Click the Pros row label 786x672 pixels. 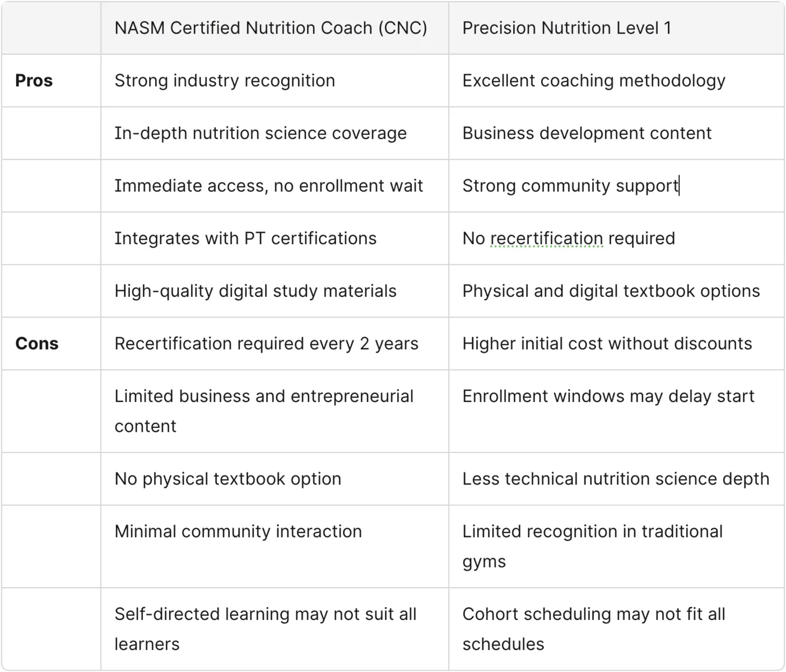34,81
